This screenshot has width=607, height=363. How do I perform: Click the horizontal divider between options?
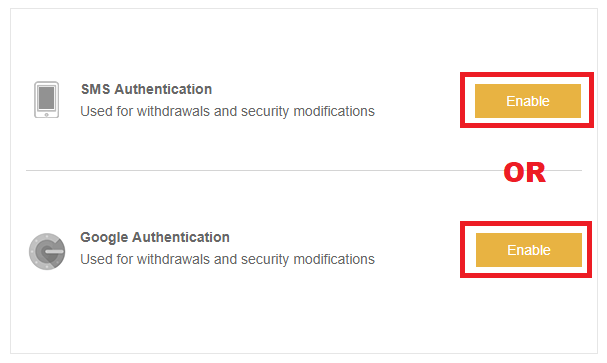pyautogui.click(x=263, y=170)
